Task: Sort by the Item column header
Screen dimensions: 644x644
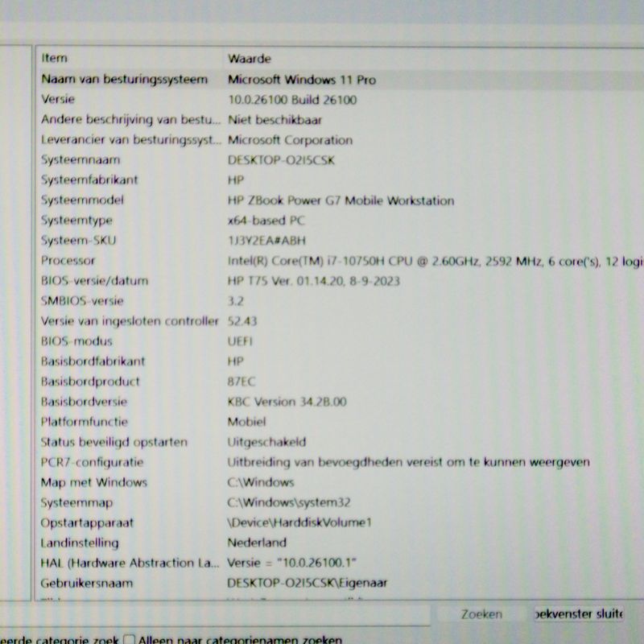Action: (x=129, y=59)
